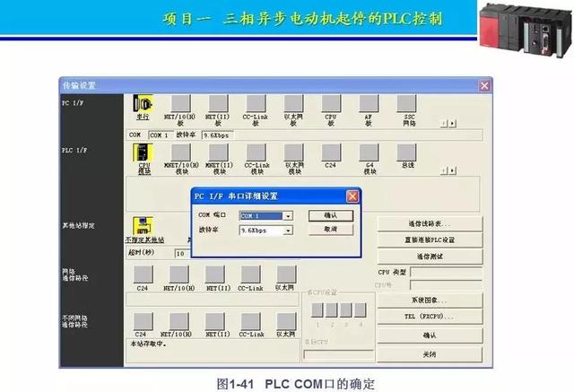Viewport: 574px width, 392px height.
Task: Open 直接连接PLC设置 button
Action: click(x=430, y=240)
